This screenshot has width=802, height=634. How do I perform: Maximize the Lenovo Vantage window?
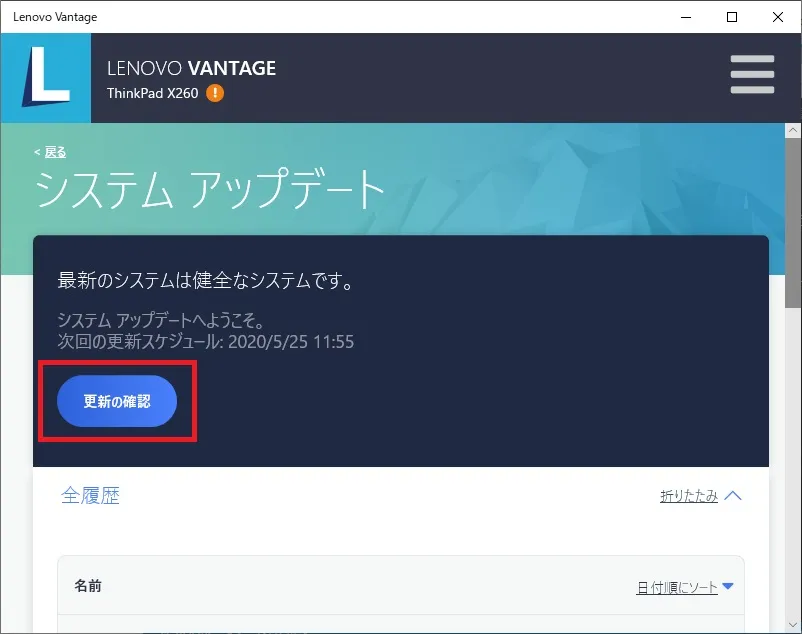pyautogui.click(x=732, y=17)
